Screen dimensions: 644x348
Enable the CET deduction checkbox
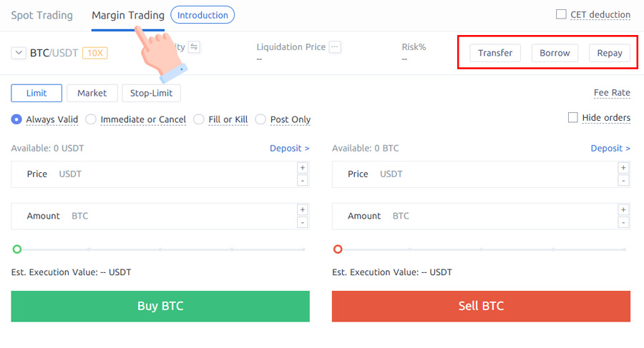tap(561, 14)
